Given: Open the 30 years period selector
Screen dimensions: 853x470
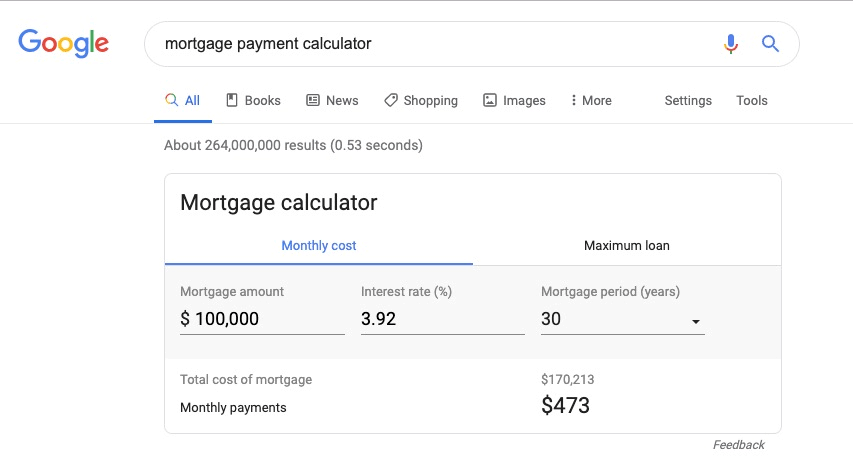Looking at the screenshot, I should click(623, 319).
